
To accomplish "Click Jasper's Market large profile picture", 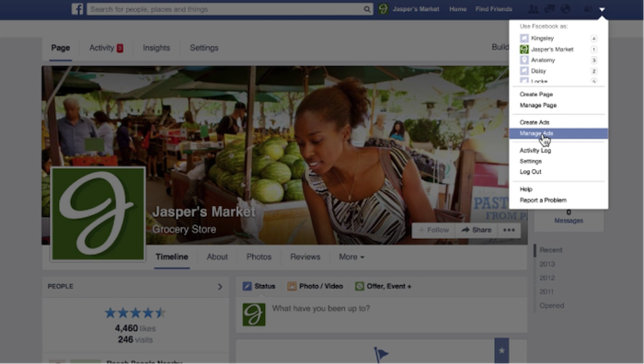I will (98, 214).
